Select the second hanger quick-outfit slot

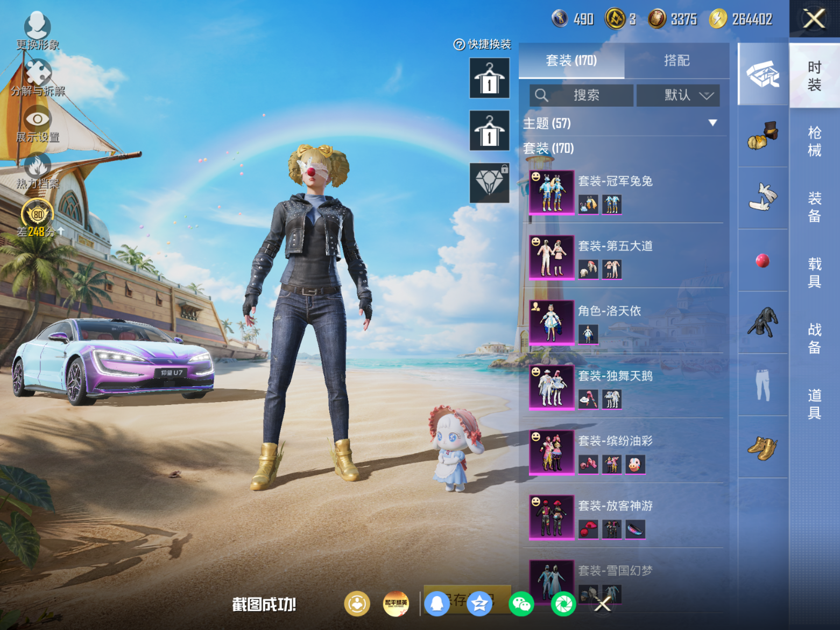click(489, 130)
